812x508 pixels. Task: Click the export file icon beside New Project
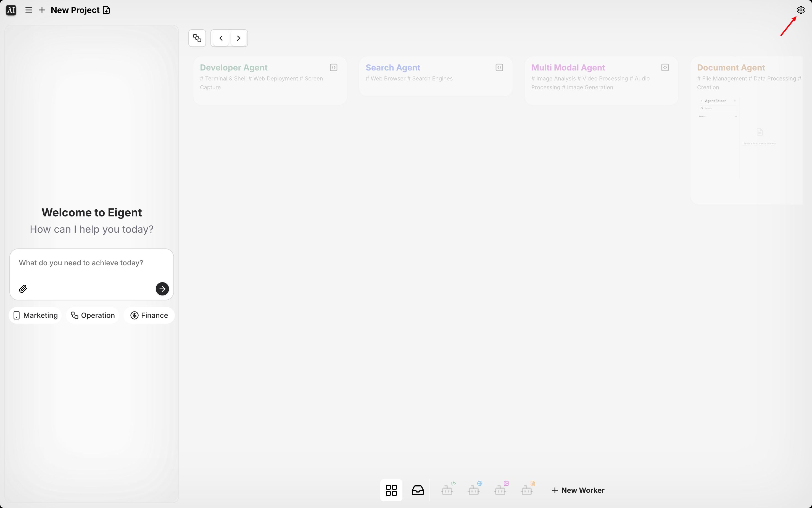pos(106,10)
